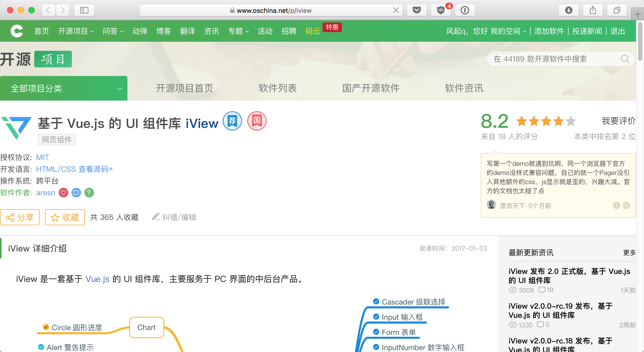
Task: Open 码云 in the top nav
Action: coord(313,31)
